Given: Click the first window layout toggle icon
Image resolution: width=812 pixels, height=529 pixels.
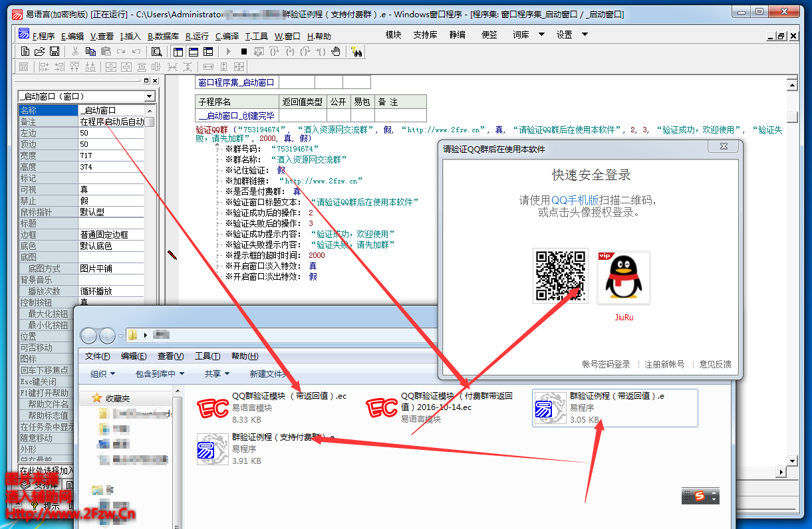Looking at the screenshot, I should tap(178, 51).
